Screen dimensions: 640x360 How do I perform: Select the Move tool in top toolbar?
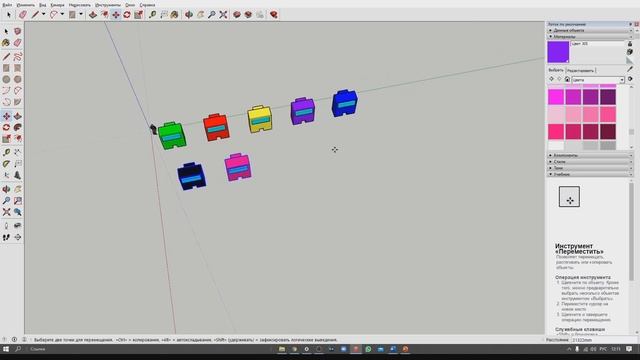coord(116,15)
